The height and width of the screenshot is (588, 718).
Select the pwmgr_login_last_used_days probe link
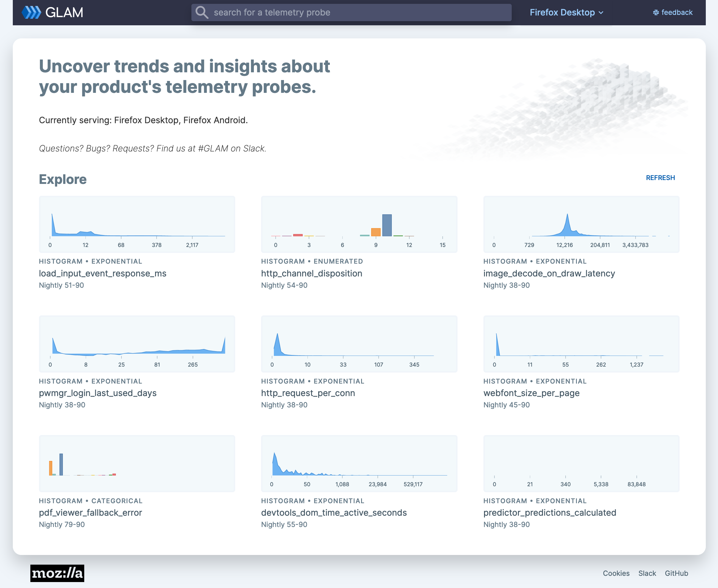[98, 393]
